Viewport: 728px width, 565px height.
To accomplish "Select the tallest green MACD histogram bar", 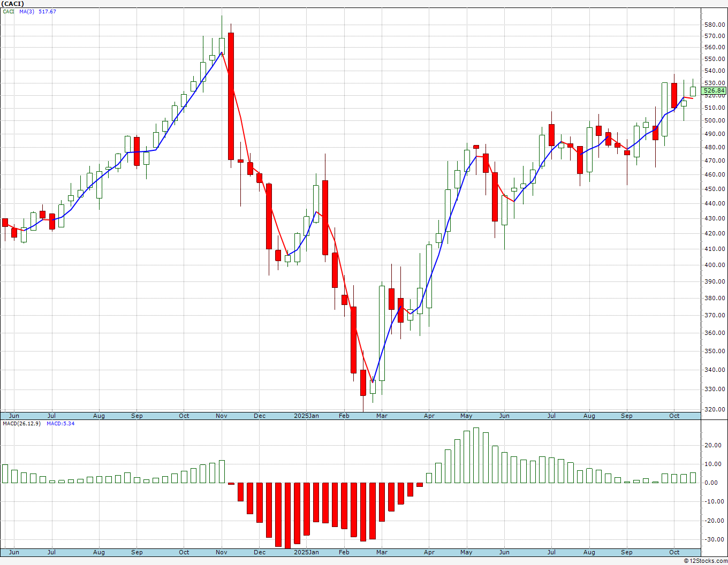I will point(476,455).
